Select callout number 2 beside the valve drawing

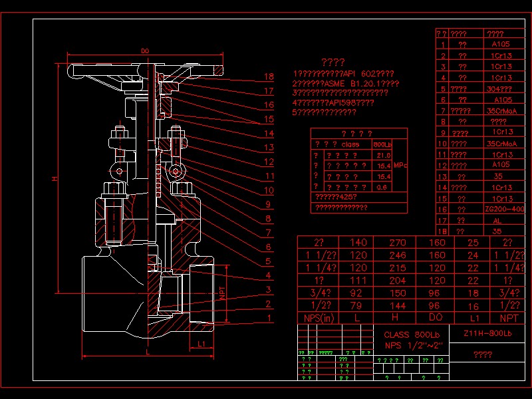pos(269,304)
